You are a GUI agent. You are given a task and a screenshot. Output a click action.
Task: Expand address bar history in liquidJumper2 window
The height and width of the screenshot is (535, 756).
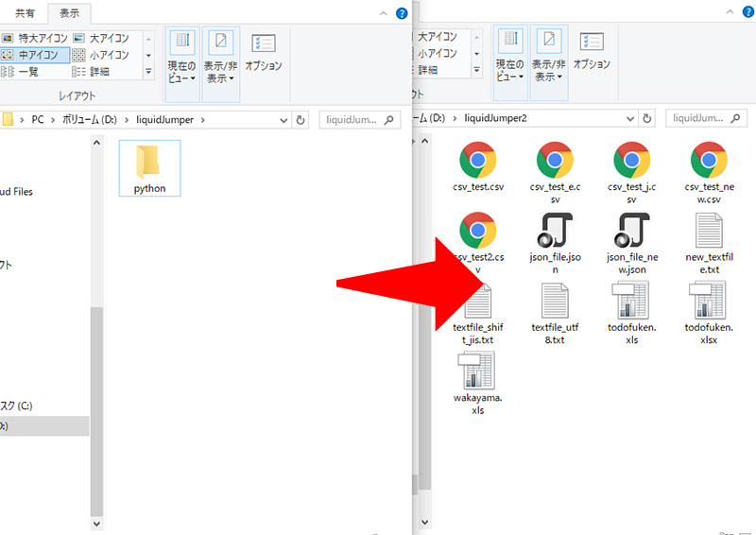coord(630,119)
